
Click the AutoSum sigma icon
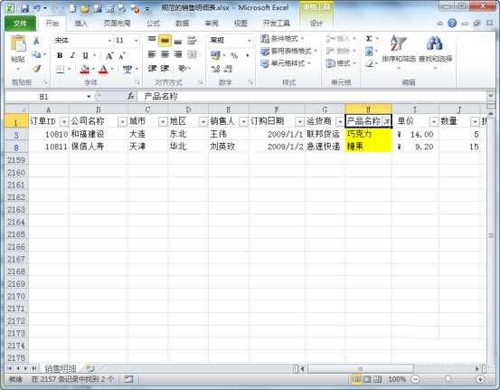(x=369, y=39)
